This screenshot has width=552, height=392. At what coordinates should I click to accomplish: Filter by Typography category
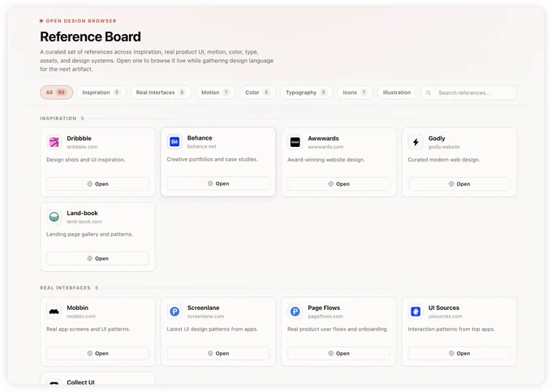tap(307, 93)
